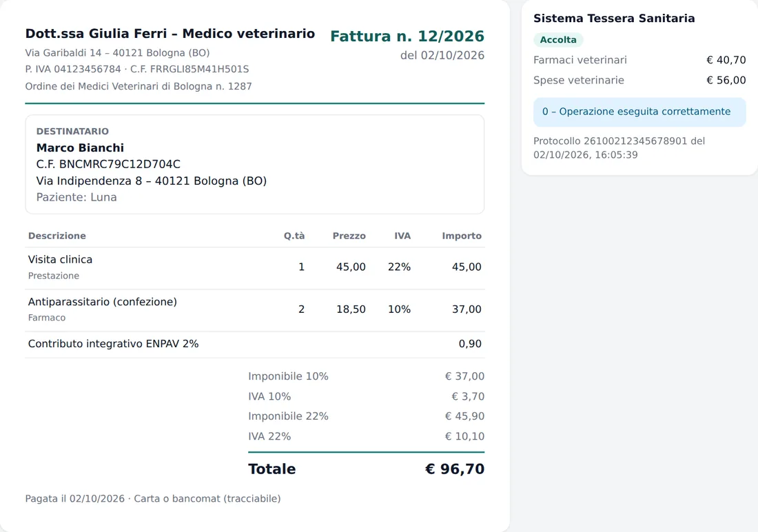Click the 18,50 price cell

tap(351, 309)
